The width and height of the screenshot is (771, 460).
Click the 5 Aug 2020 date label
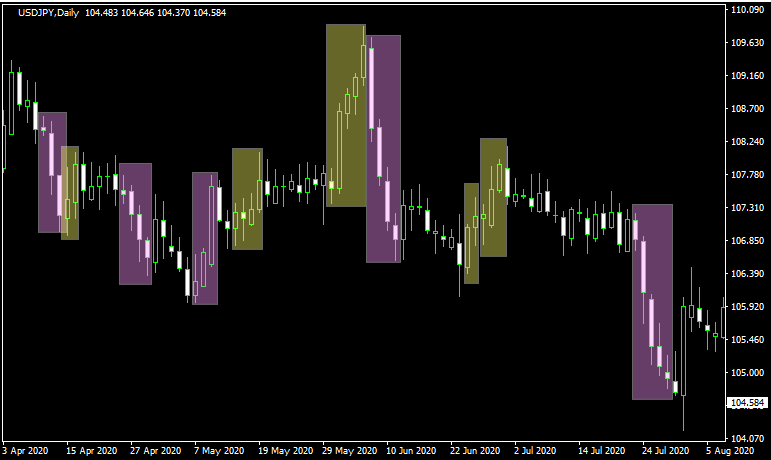(730, 451)
